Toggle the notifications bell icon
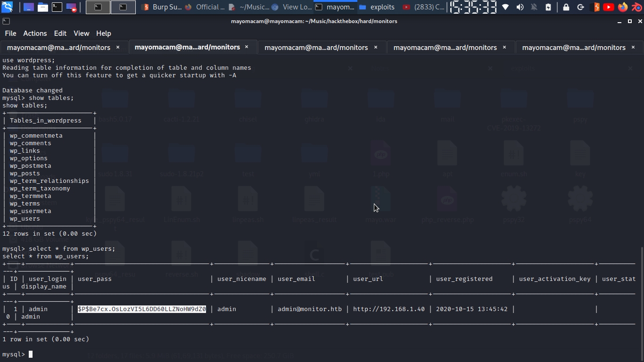 (x=534, y=7)
